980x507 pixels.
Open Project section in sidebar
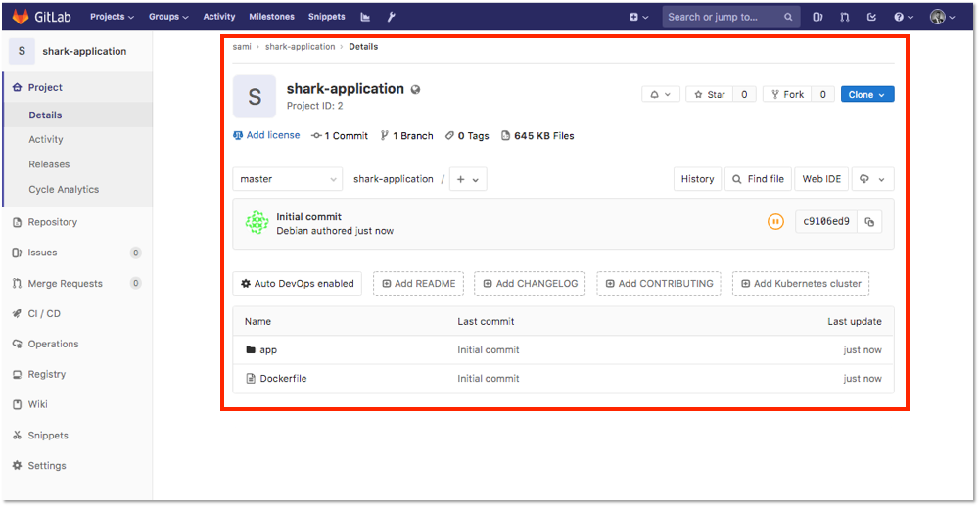pos(77,87)
